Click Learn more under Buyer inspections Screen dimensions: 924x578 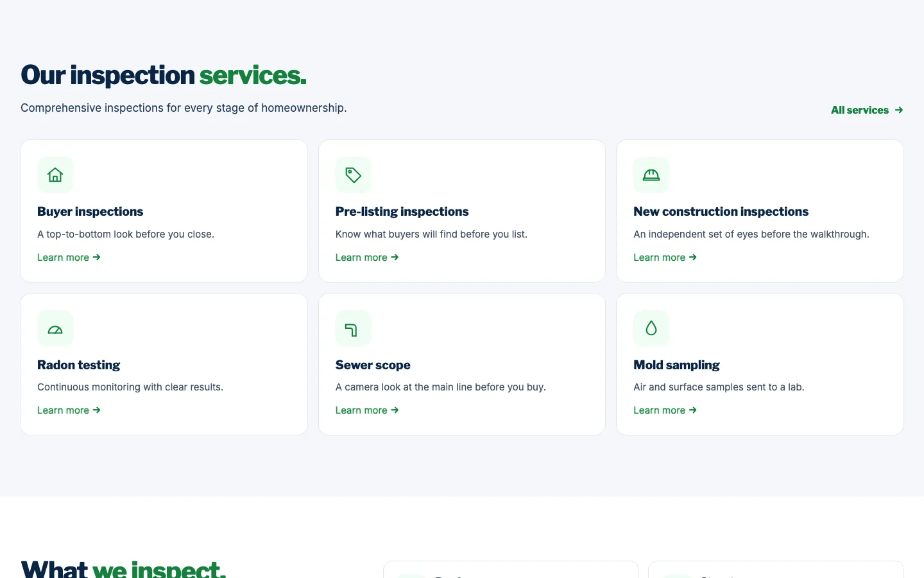coord(69,258)
